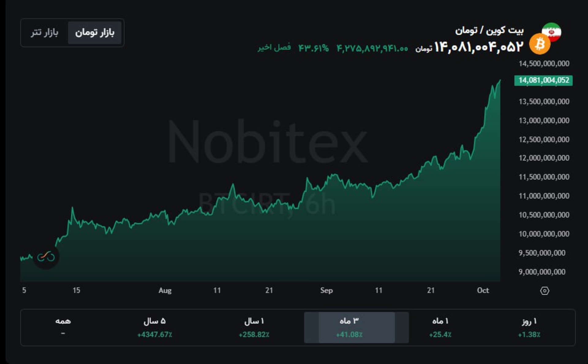Image resolution: width=588 pixels, height=364 pixels.
Task: Click the Aug label on time axis
Action: click(x=165, y=291)
